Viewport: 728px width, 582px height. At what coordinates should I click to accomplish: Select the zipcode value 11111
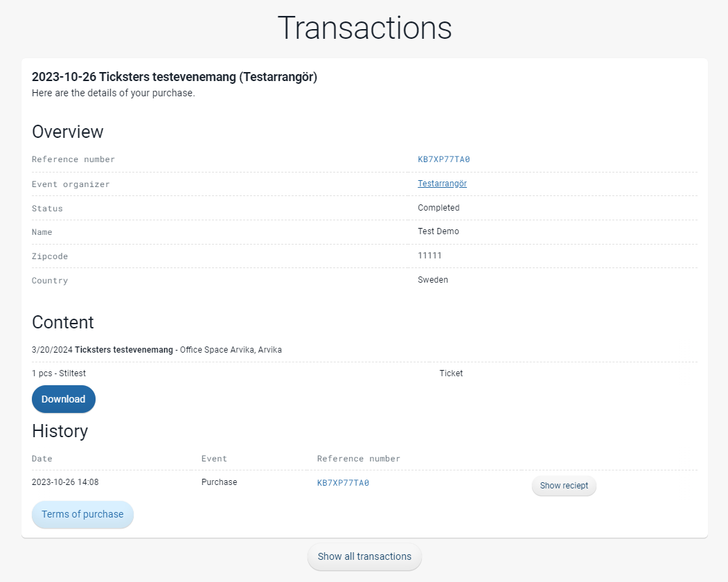428,256
